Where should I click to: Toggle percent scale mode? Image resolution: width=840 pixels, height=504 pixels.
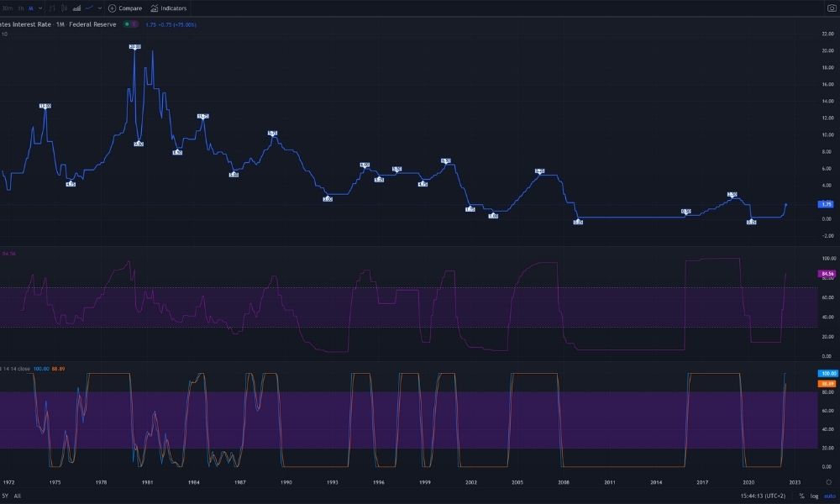[801, 496]
